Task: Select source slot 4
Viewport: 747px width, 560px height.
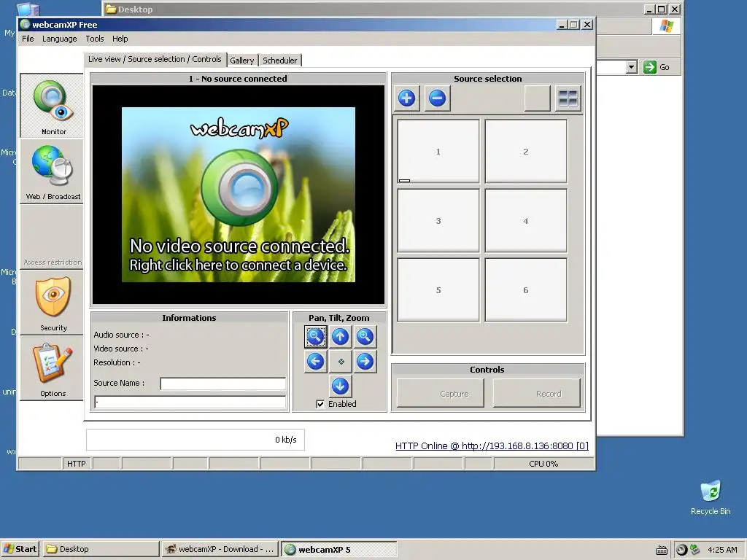Action: pos(526,221)
